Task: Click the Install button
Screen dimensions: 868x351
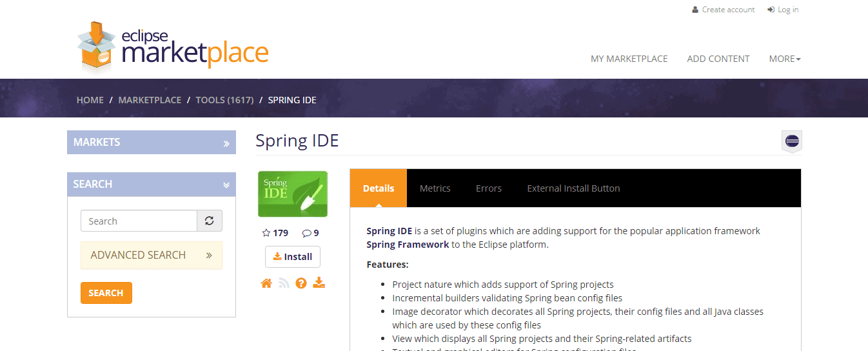Action: tap(293, 257)
